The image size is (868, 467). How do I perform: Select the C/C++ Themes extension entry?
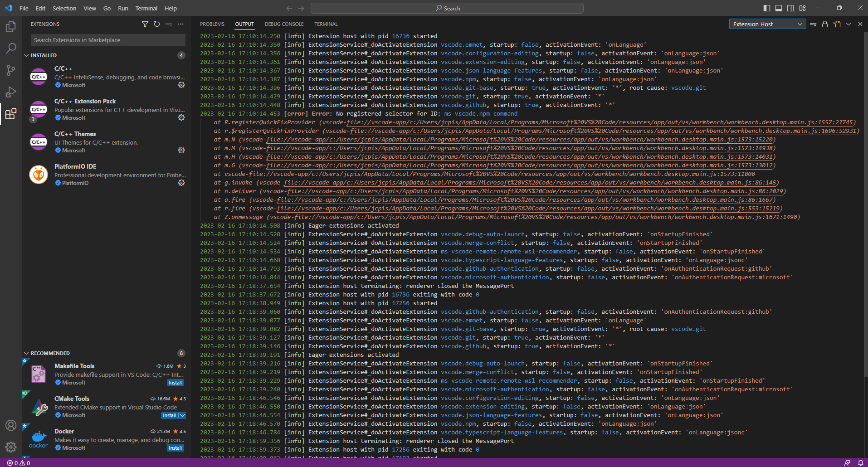(x=107, y=142)
